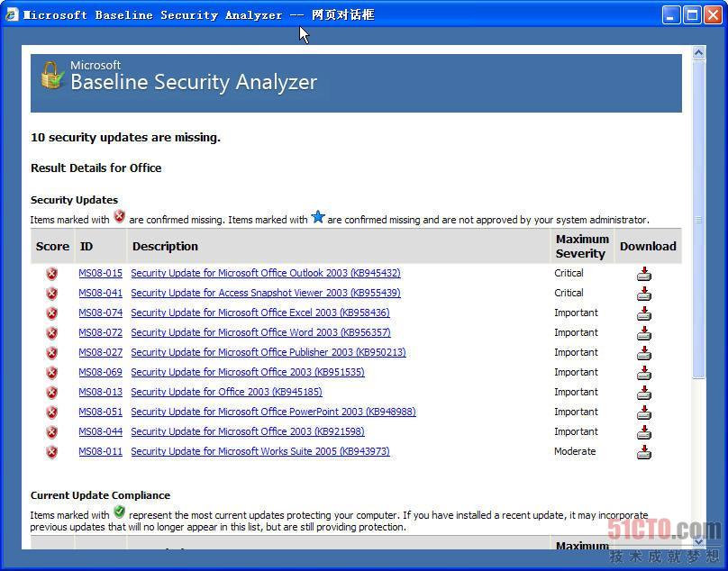This screenshot has height=571, width=728.
Task: Open Microsoft Office 2003 (KB921598) update link
Action: [x=248, y=431]
